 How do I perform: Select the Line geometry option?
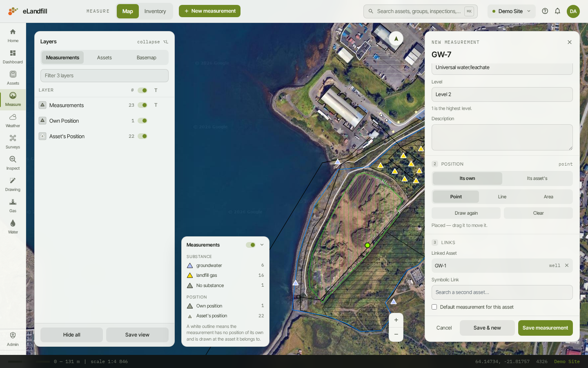[x=502, y=197]
